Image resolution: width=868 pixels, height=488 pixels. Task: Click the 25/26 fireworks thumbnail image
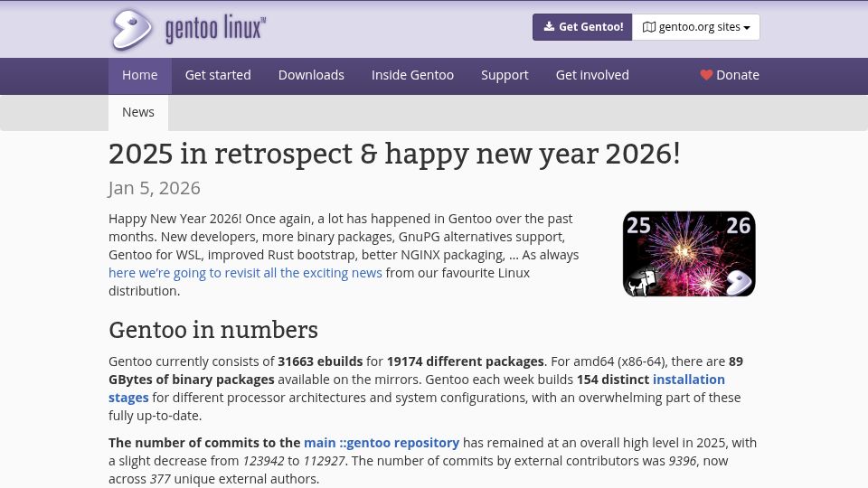pyautogui.click(x=689, y=254)
